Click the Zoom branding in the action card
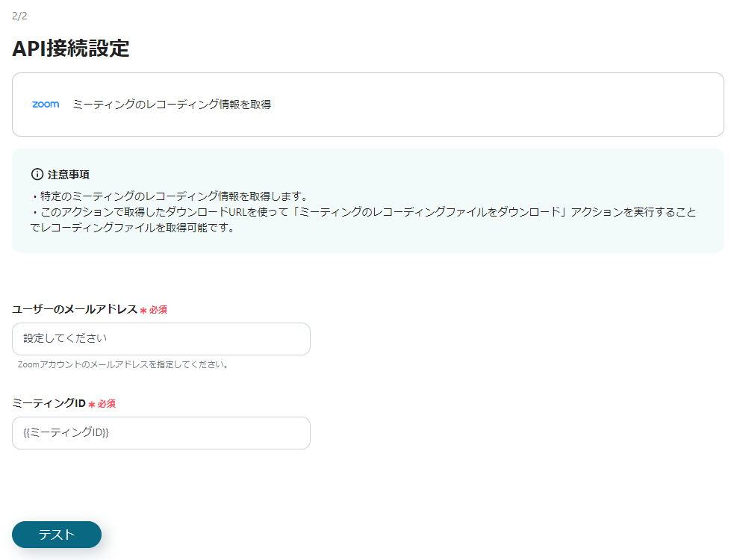 pos(44,104)
